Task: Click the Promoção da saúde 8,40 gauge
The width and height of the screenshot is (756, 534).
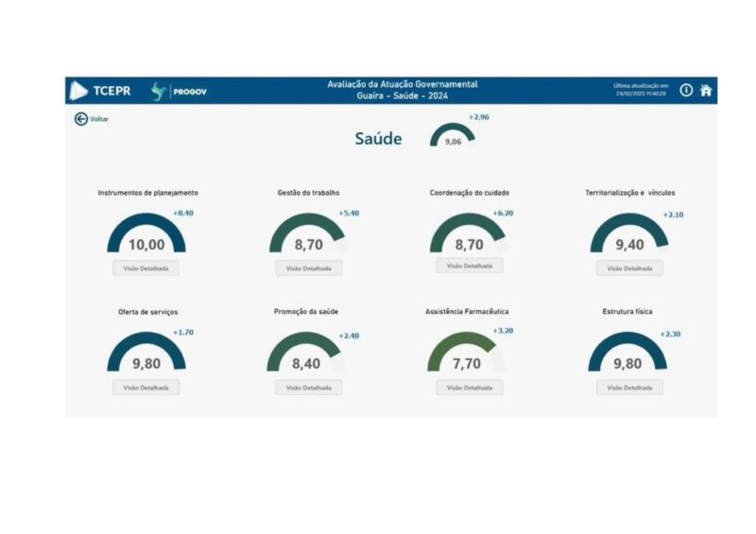Action: point(306,354)
